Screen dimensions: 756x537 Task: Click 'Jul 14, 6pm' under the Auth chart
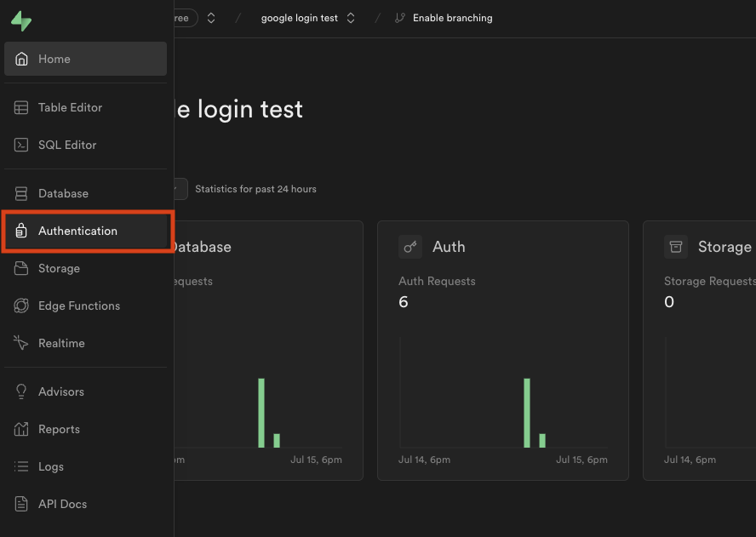[424, 460]
